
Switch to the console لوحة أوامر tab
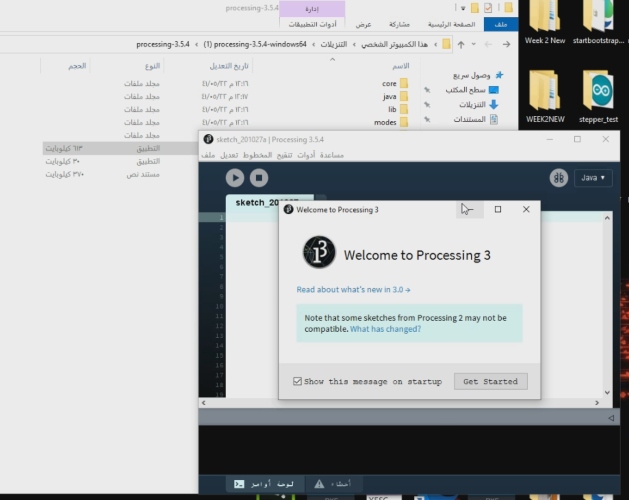(x=264, y=484)
